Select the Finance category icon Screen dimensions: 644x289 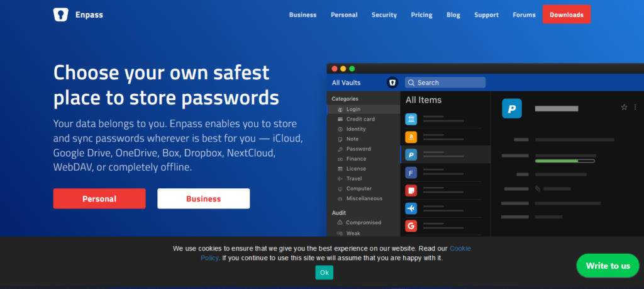click(340, 159)
